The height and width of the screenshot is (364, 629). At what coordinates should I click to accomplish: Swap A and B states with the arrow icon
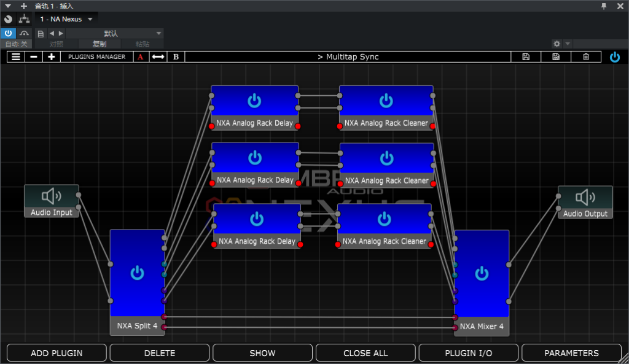[x=158, y=57]
